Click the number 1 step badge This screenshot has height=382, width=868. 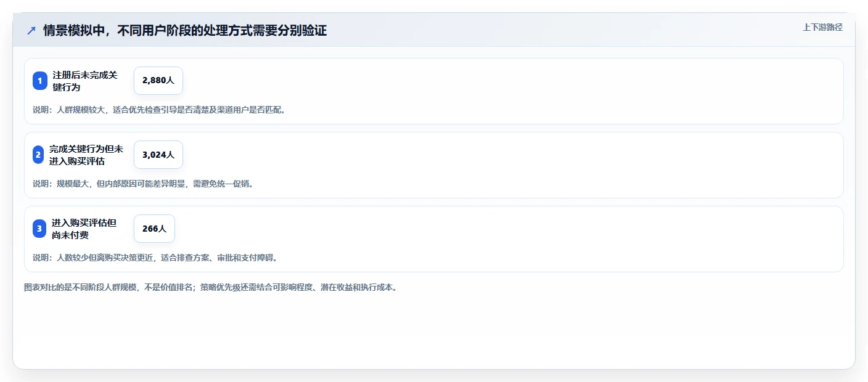coord(40,81)
